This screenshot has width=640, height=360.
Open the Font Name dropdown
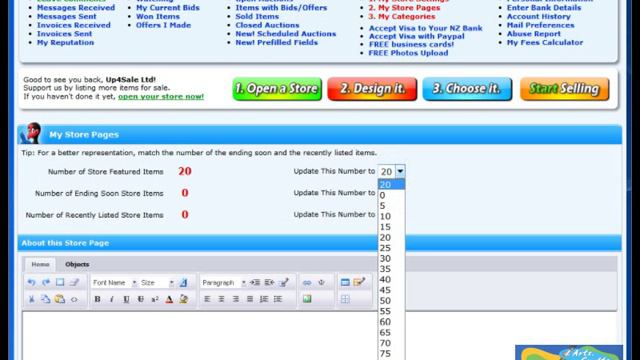(x=115, y=282)
